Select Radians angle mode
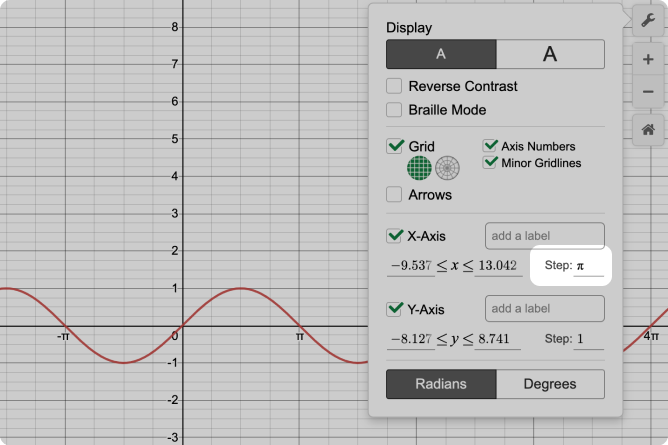The image size is (668, 445). point(441,384)
